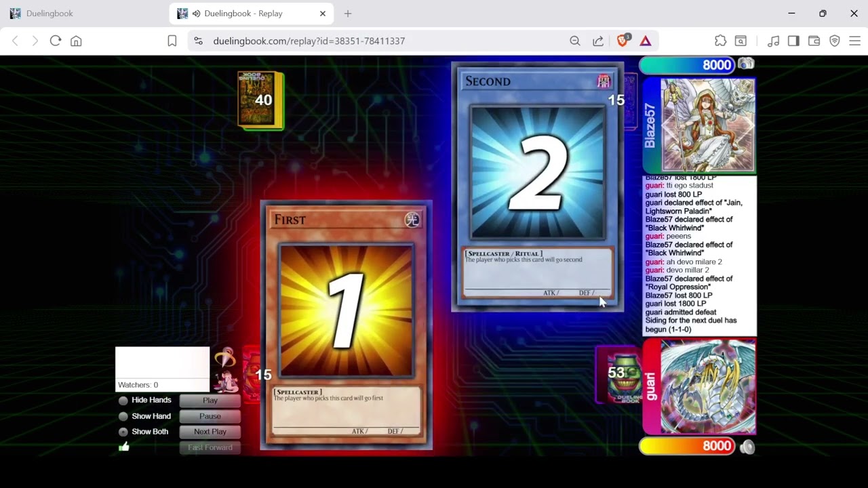Bookmark this replay page

172,41
